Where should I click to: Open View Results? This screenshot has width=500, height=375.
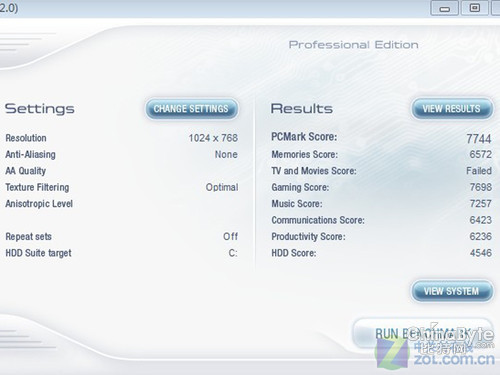click(x=452, y=109)
